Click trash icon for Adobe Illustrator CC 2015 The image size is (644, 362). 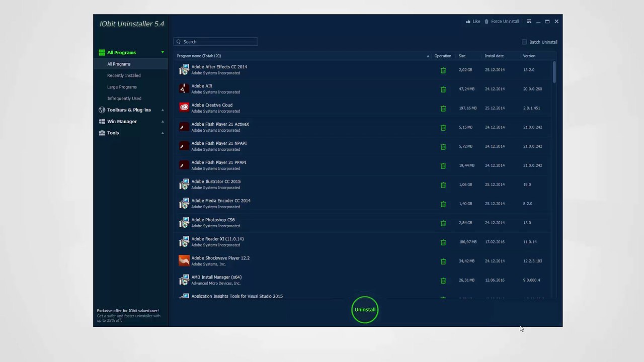pos(443,185)
